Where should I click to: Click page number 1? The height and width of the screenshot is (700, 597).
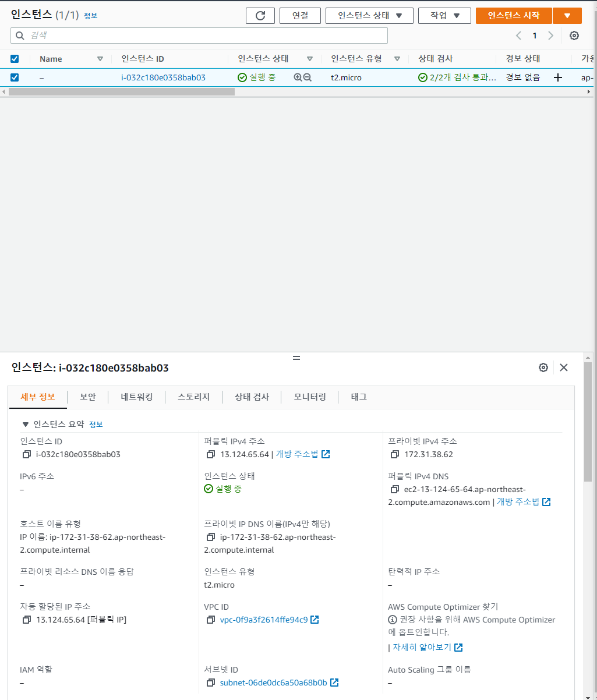(535, 36)
